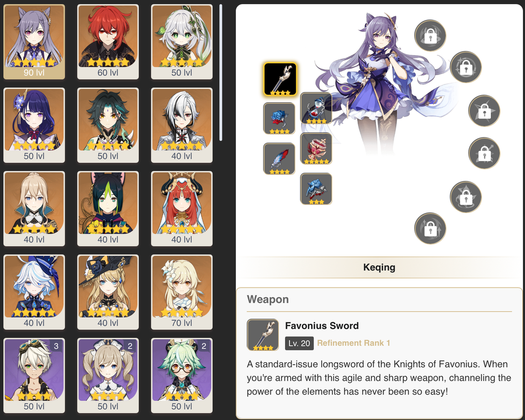525x420 pixels.
Task: Select the highlighted Favonius Sword weapon slot
Action: coord(280,79)
